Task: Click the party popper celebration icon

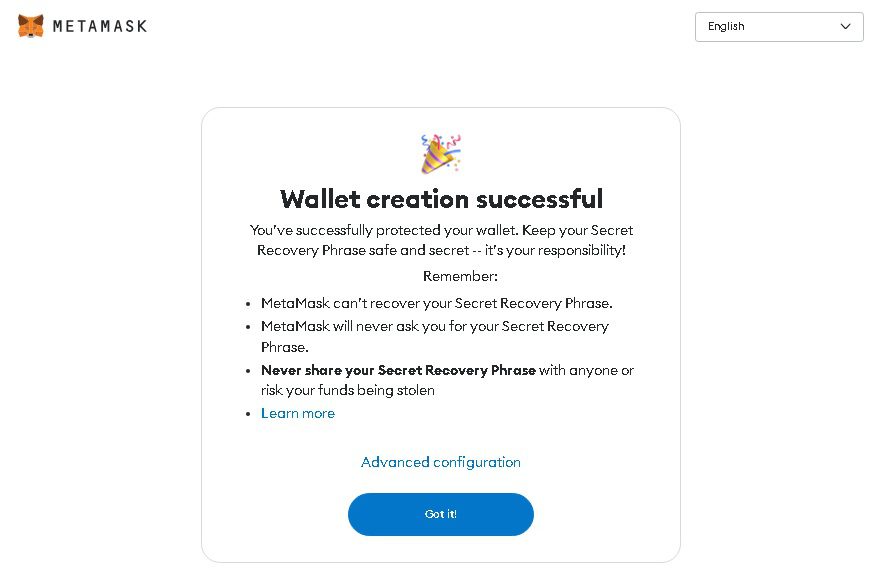Action: click(x=440, y=154)
